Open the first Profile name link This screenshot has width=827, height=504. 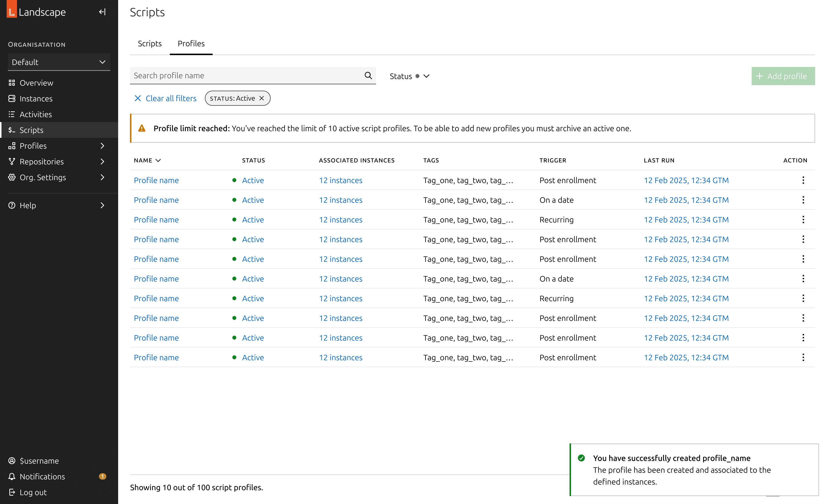[x=156, y=180]
